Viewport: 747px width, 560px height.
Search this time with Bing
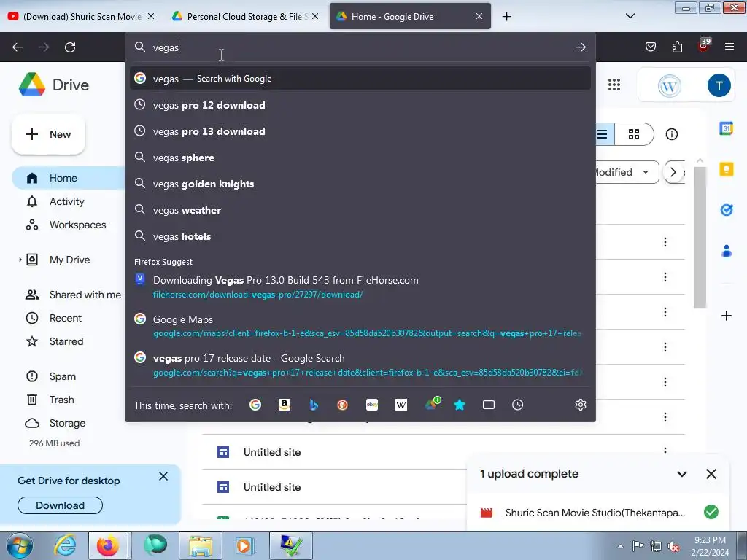[314, 405]
